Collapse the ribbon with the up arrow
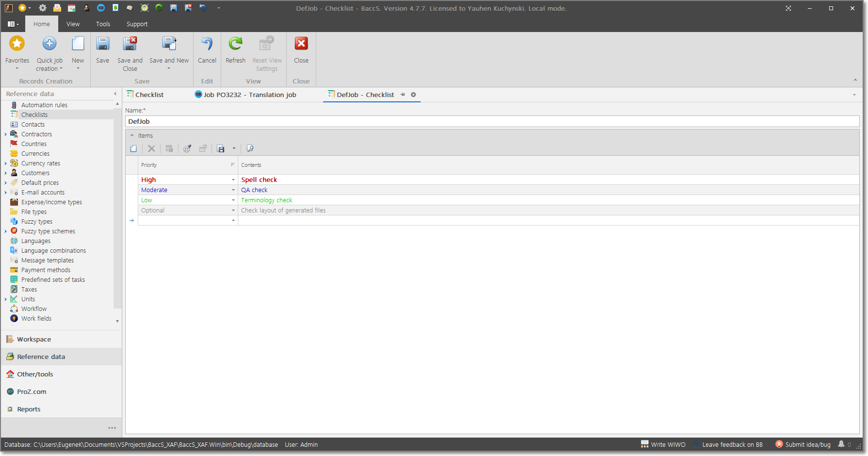Image resolution: width=868 pixels, height=456 pixels. (855, 80)
